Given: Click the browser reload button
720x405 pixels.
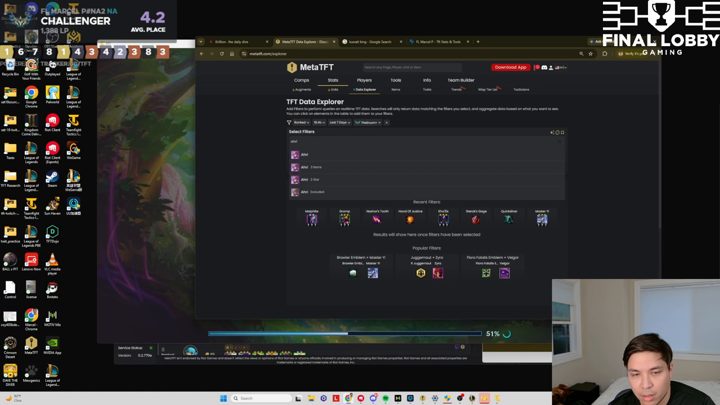Looking at the screenshot, I should pos(222,54).
